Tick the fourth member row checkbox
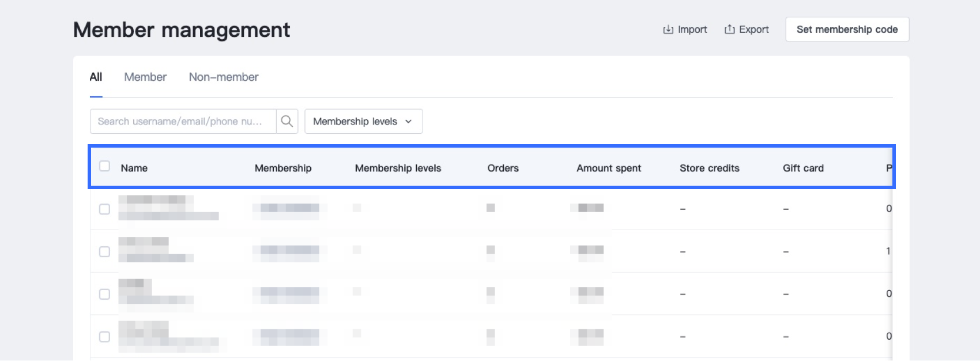Viewport: 980px width, 361px height. (x=104, y=336)
